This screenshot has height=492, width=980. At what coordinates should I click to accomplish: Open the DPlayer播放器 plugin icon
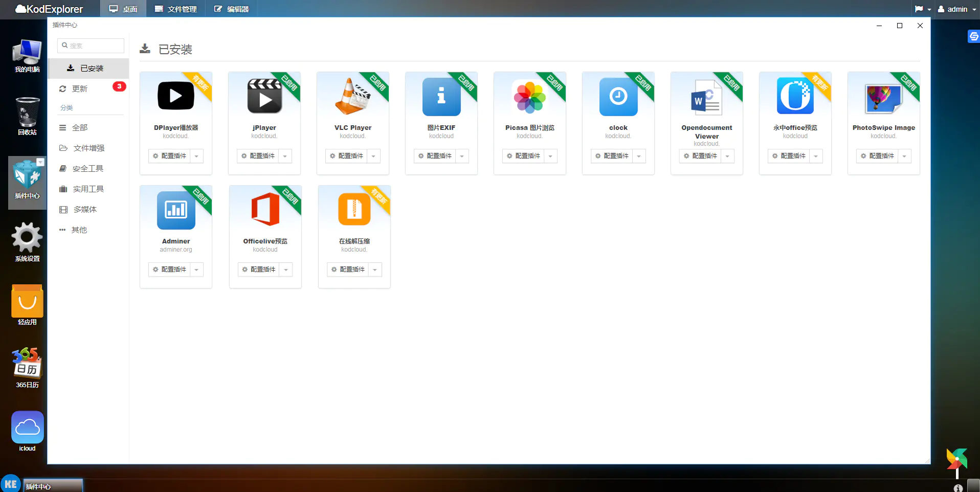tap(175, 96)
